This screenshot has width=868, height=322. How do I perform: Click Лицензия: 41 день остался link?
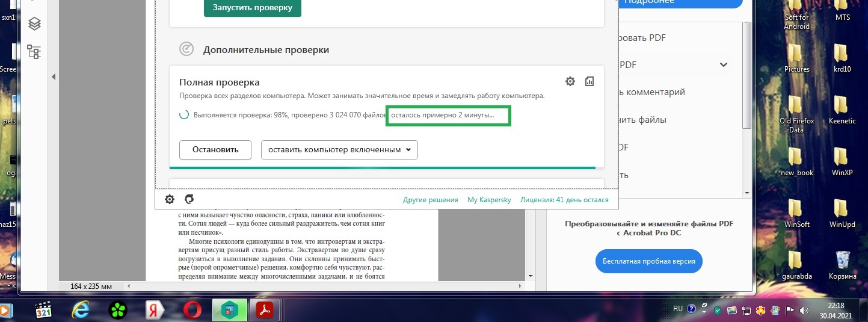(x=564, y=200)
